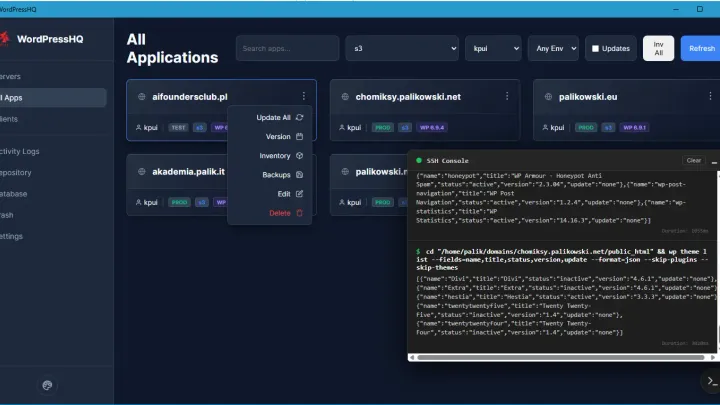Click the user icon beside kpui on palikowski.eu card

coord(545,128)
